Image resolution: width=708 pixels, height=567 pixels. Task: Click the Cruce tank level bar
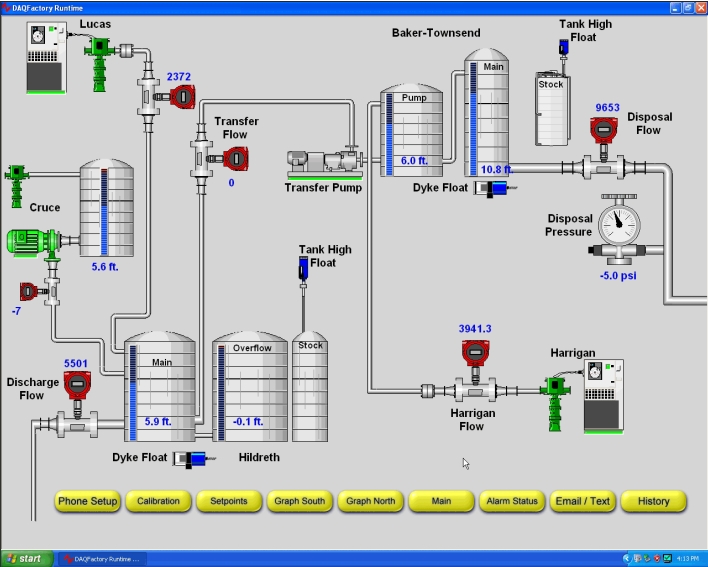104,212
